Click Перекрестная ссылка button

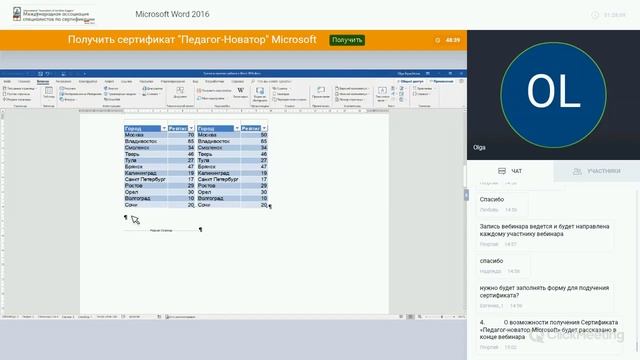click(x=289, y=99)
